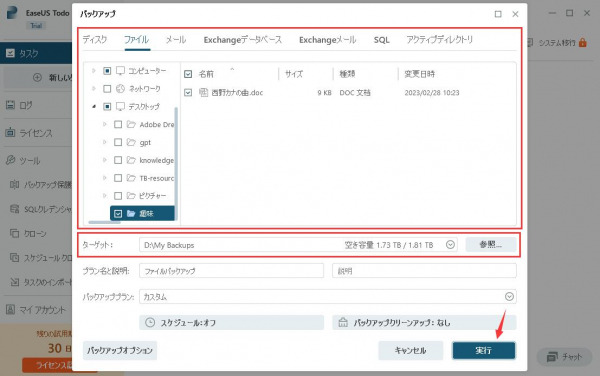Click the ネットワーク globe icon in tree

tap(120, 89)
